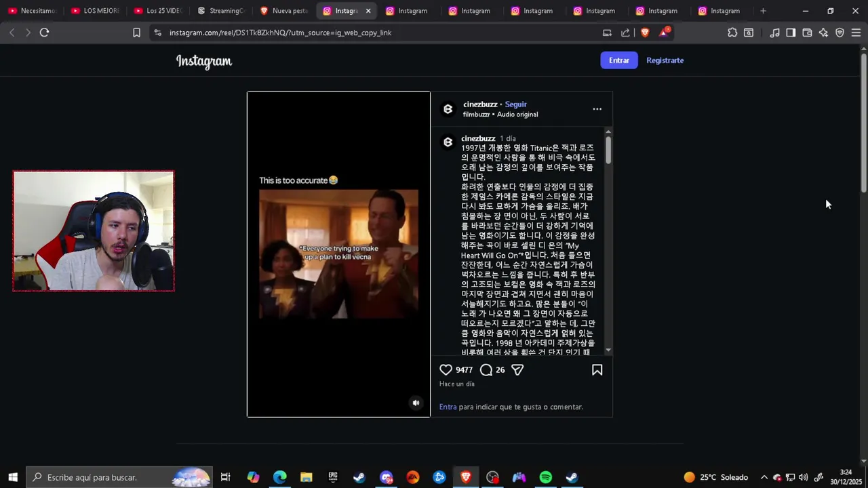Share the reel with the paper-plane icon
Image resolution: width=868 pixels, height=488 pixels.
pos(517,370)
